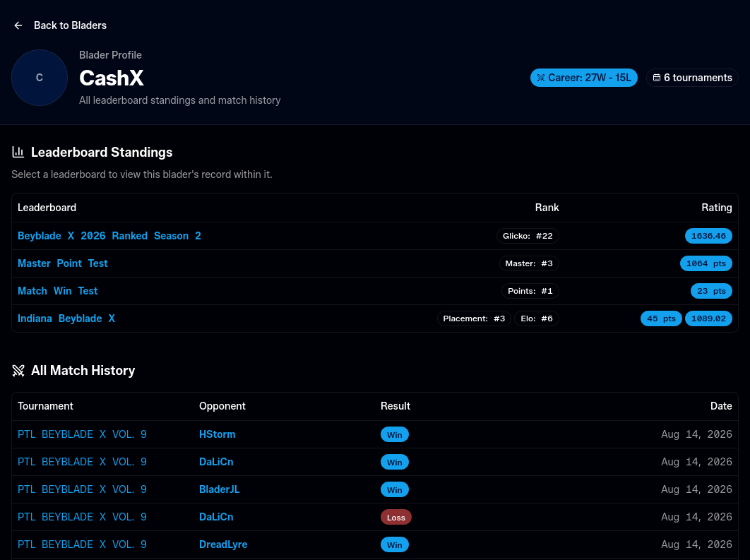Click the 1636.46 rating badge
This screenshot has height=560, width=750.
coord(708,236)
